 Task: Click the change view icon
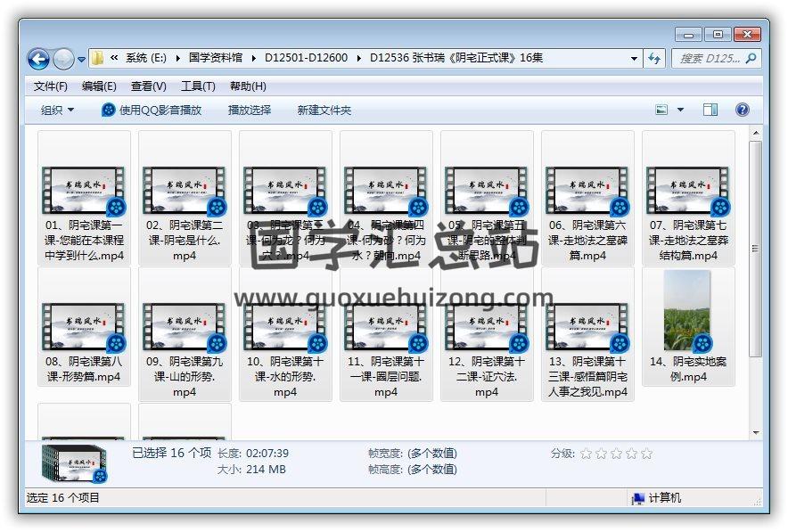pyautogui.click(x=662, y=110)
